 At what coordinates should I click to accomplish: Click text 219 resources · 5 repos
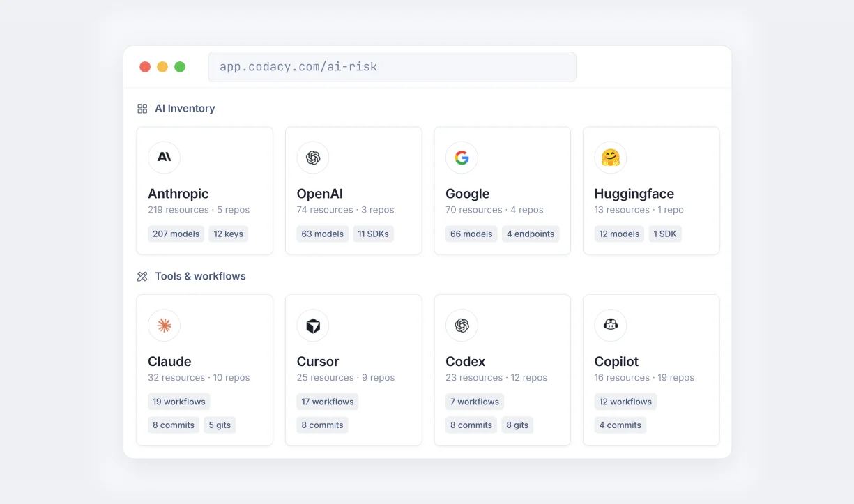coord(199,210)
